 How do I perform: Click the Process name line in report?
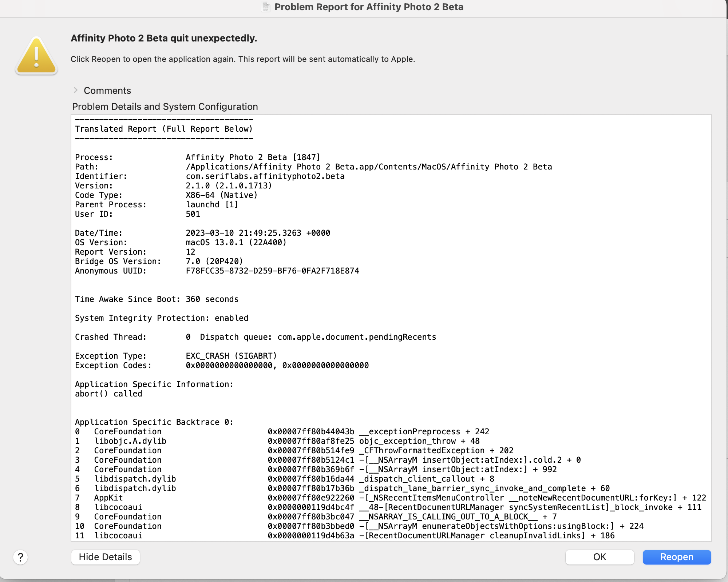point(252,157)
